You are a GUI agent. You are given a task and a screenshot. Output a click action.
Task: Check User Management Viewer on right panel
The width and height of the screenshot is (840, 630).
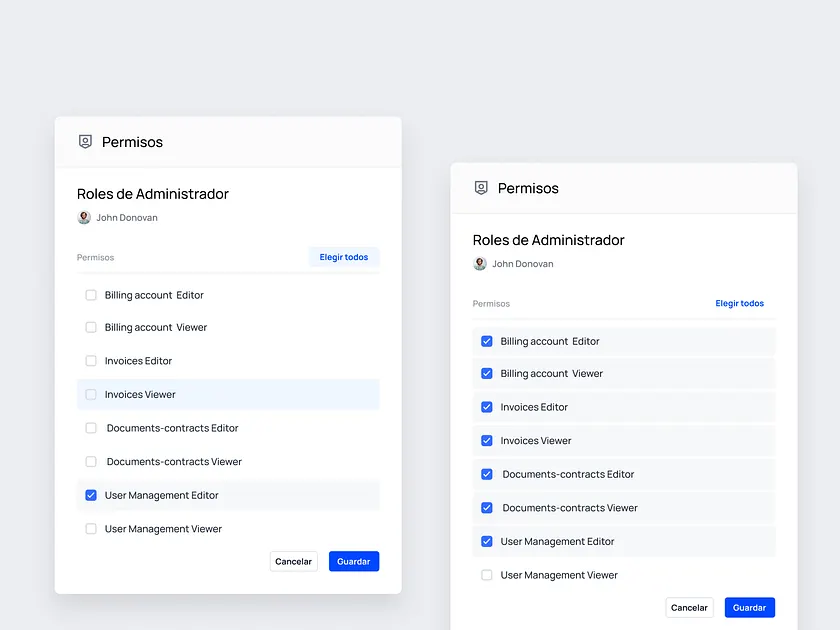[x=487, y=574]
